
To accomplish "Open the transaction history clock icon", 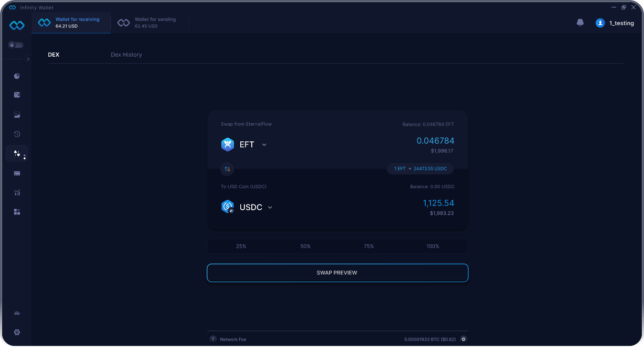I will pyautogui.click(x=17, y=134).
